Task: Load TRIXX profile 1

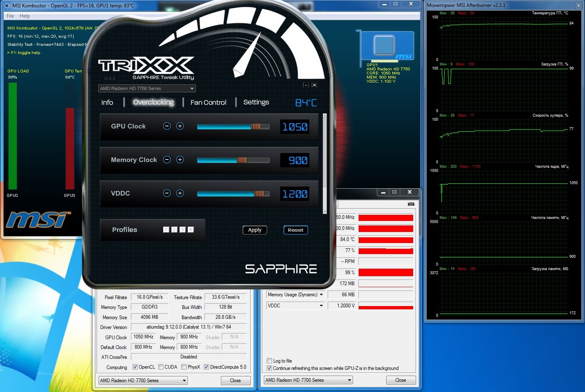Action: click(166, 230)
